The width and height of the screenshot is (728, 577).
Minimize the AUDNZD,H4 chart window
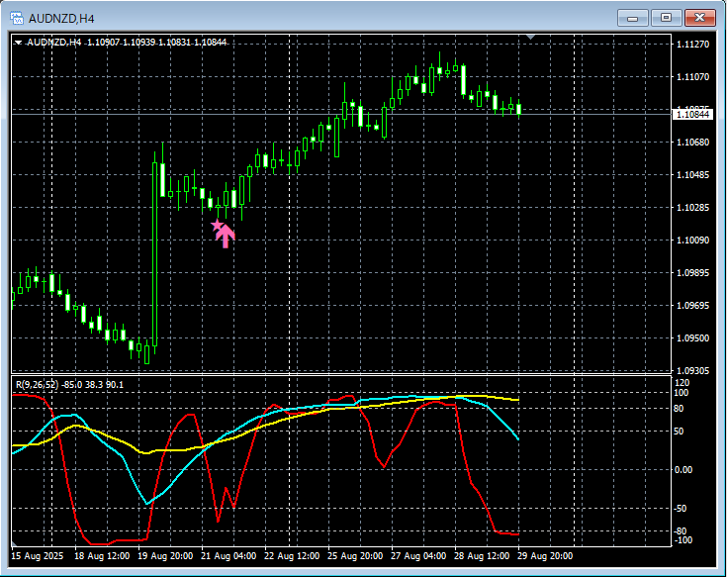click(633, 17)
